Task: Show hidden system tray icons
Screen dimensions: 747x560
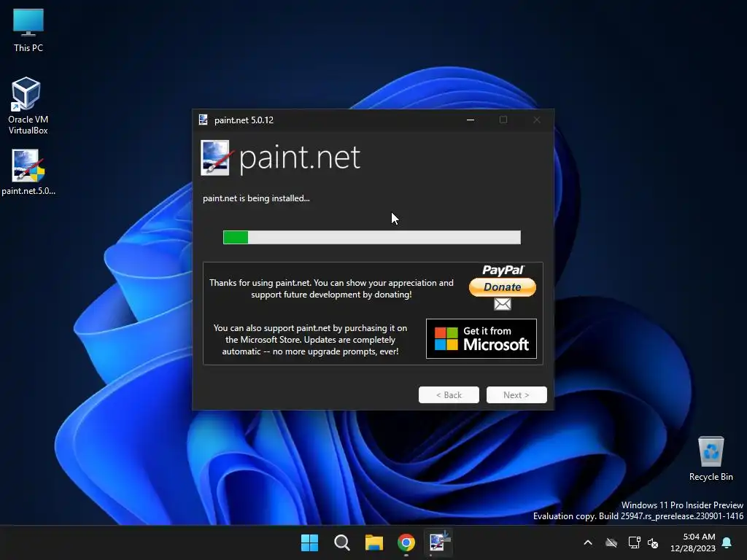Action: tap(588, 542)
